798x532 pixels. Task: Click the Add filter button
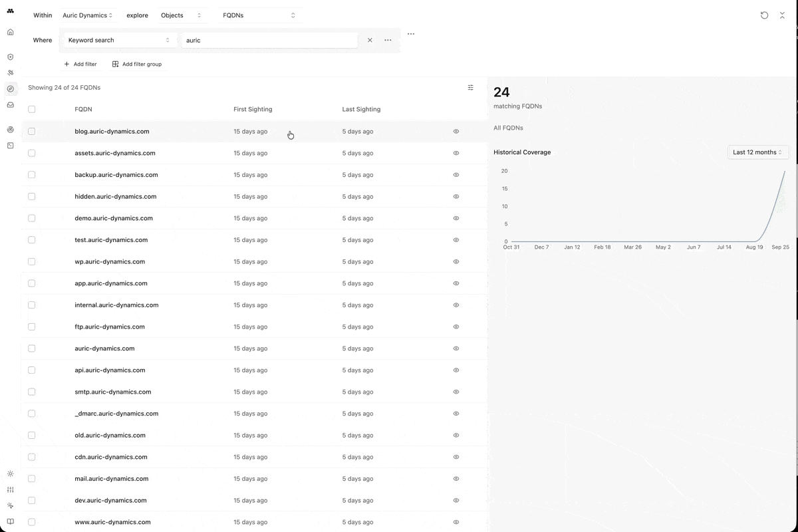tap(80, 65)
